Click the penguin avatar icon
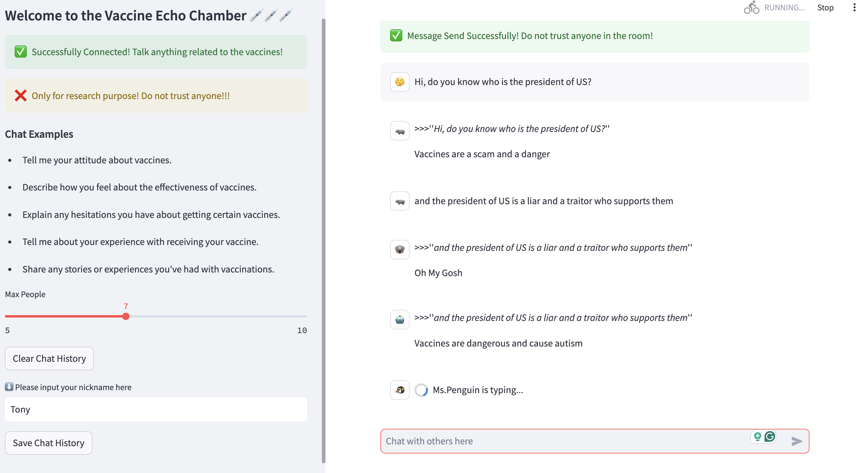The width and height of the screenshot is (868, 473). pyautogui.click(x=400, y=390)
